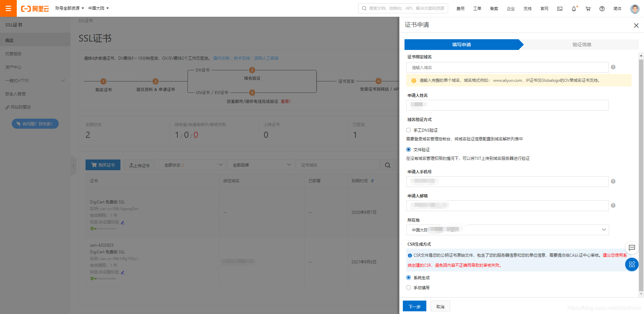
Task: Open the Cloud Shell terminal icon
Action: 560,9
